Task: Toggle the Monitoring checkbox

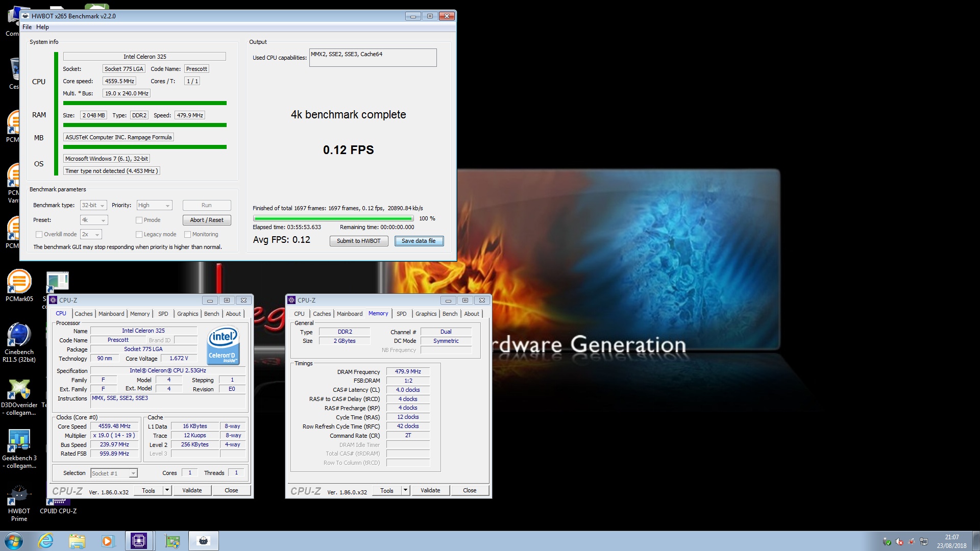Action: tap(187, 234)
